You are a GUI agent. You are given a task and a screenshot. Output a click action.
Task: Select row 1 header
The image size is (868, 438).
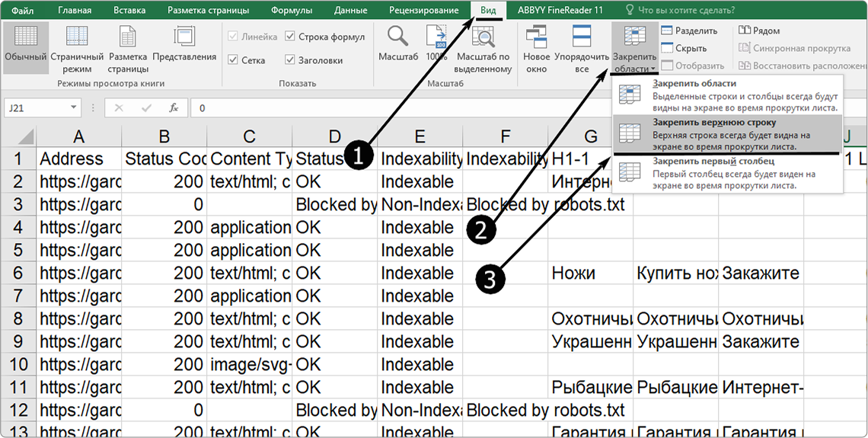18,159
